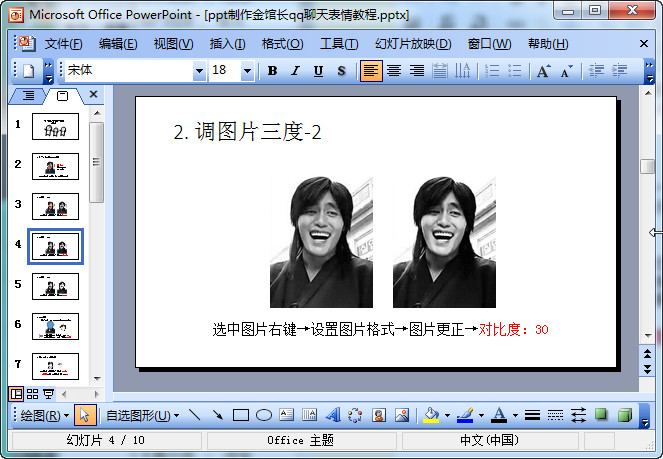Image resolution: width=663 pixels, height=459 pixels.
Task: Open the 视图(V) menu
Action: click(x=173, y=44)
